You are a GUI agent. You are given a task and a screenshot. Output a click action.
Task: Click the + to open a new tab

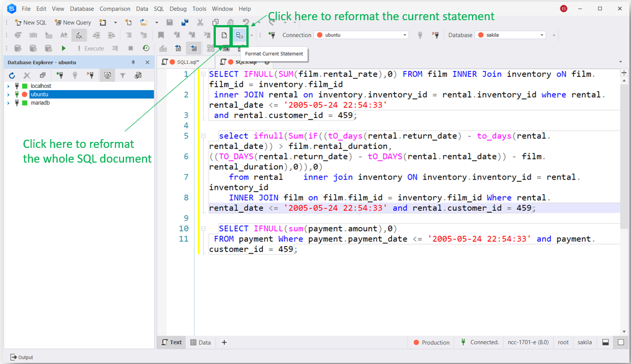tap(224, 342)
